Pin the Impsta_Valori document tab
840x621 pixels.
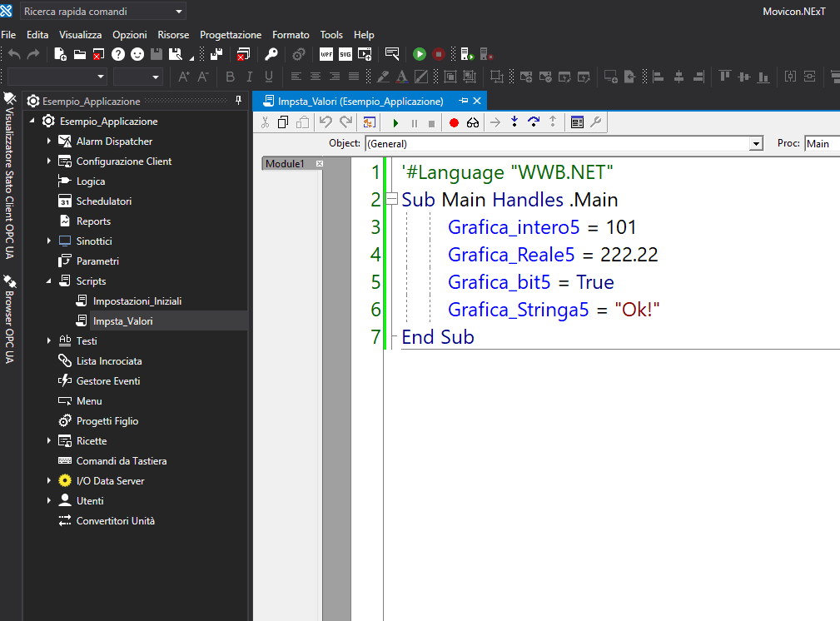464,100
